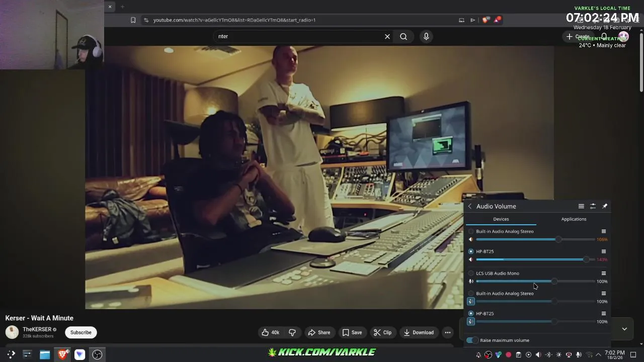Pin the Audio Volume popup open
The image size is (644, 362).
(605, 206)
